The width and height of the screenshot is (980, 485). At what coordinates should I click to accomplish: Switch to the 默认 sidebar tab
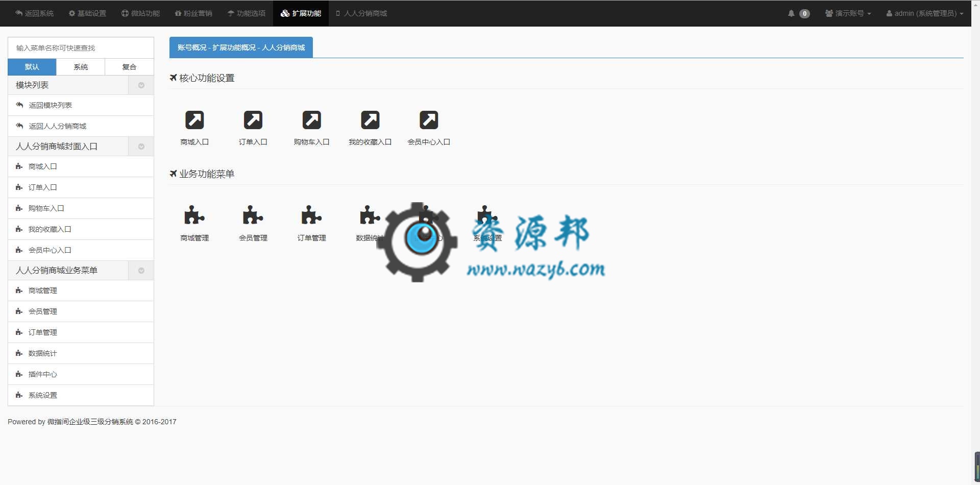[x=32, y=67]
